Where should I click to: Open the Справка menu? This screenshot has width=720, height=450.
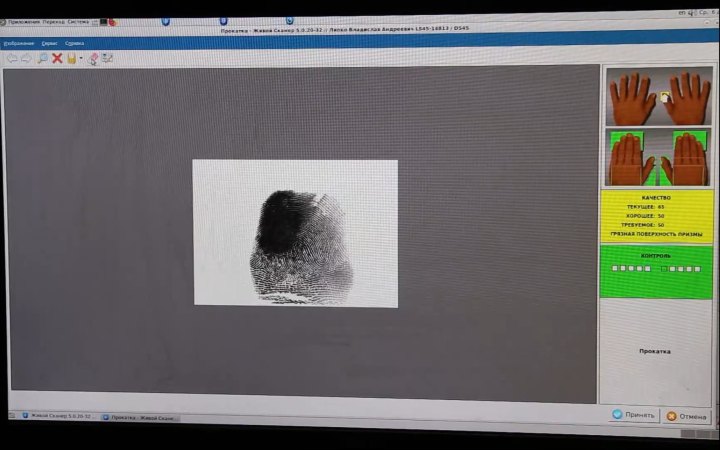pyautogui.click(x=74, y=44)
